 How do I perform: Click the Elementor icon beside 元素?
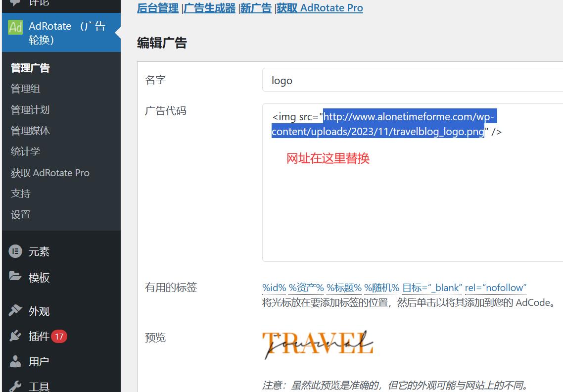15,251
